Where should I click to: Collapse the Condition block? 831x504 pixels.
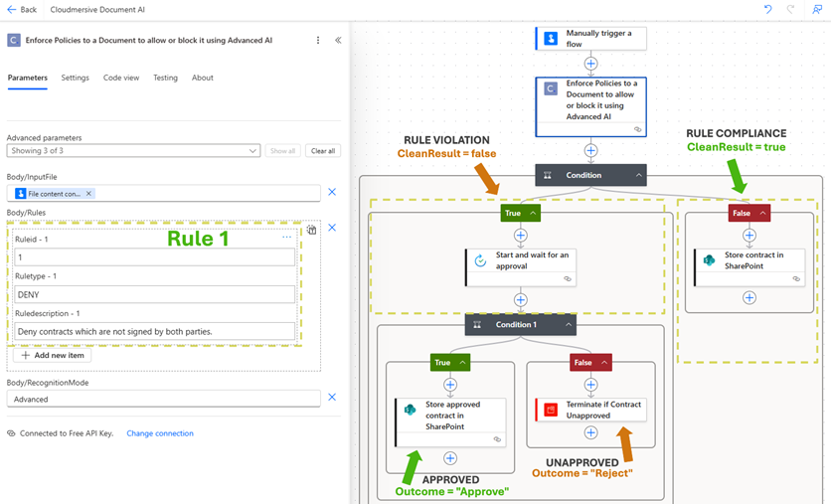coord(639,175)
